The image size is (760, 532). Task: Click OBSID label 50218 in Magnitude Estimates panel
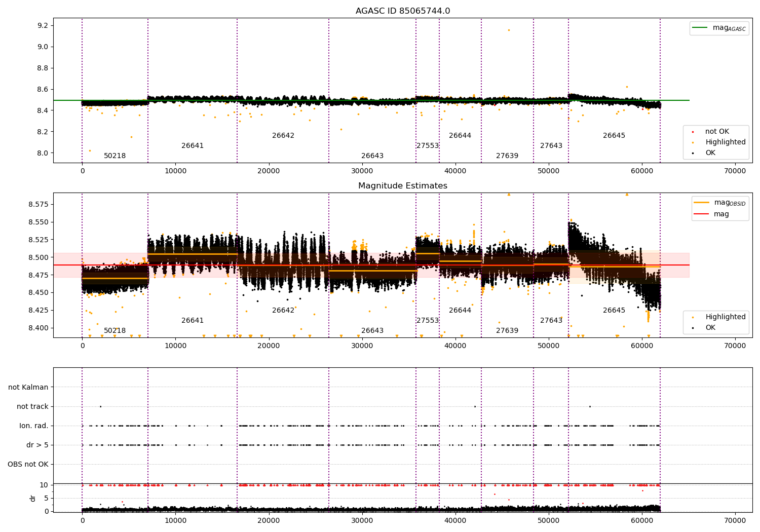pyautogui.click(x=115, y=331)
